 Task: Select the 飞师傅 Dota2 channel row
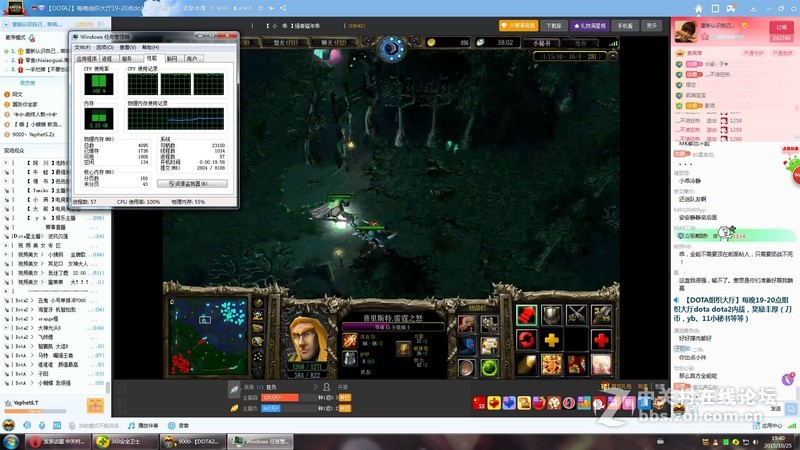tap(55, 337)
